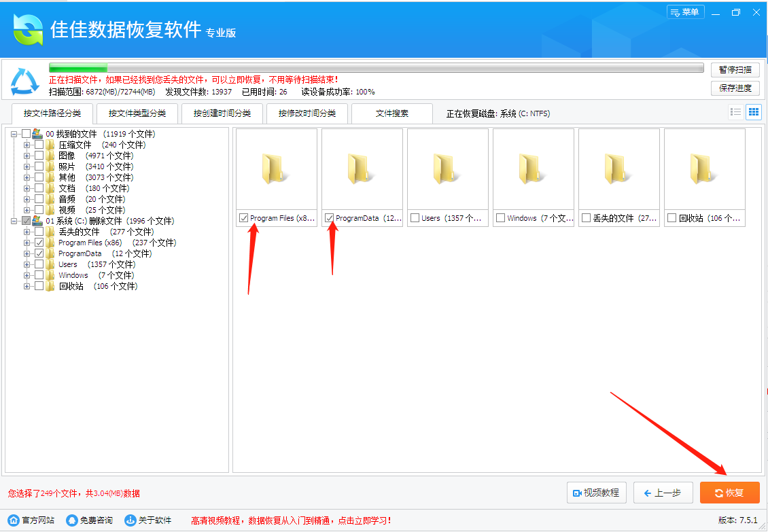
Task: Switch to list view icon
Action: (x=735, y=112)
